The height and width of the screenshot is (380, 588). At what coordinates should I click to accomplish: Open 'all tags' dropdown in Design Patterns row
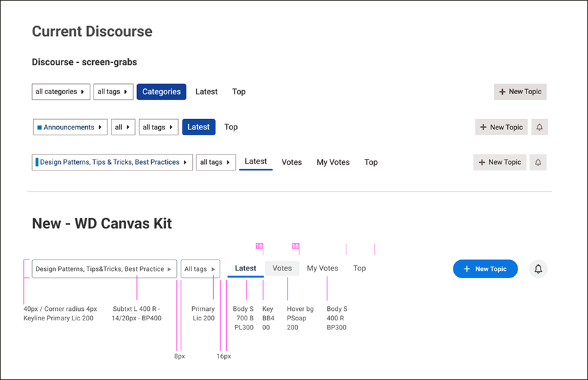(x=216, y=162)
